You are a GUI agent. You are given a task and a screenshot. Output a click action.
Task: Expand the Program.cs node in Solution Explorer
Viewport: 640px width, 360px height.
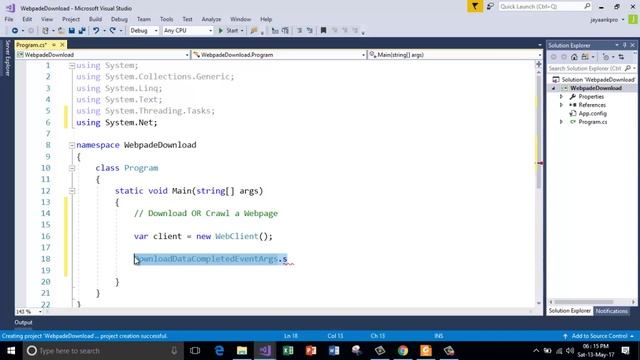561,122
